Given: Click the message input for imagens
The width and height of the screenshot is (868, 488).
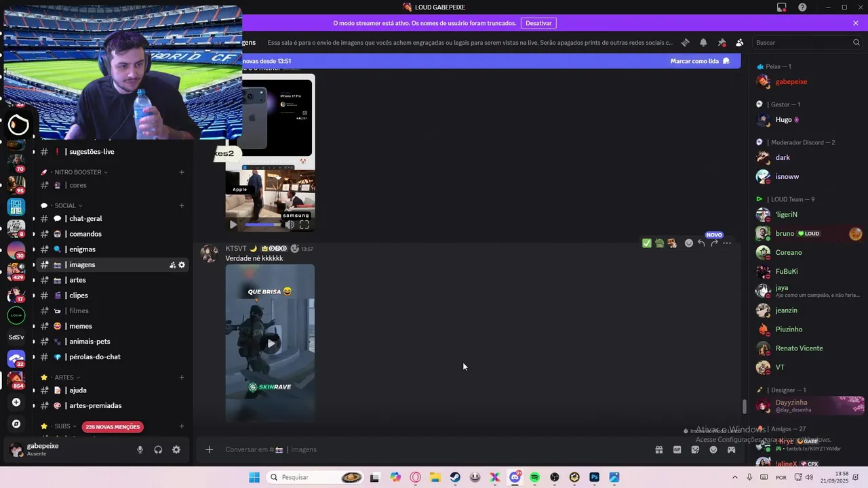Looking at the screenshot, I should click(434, 449).
